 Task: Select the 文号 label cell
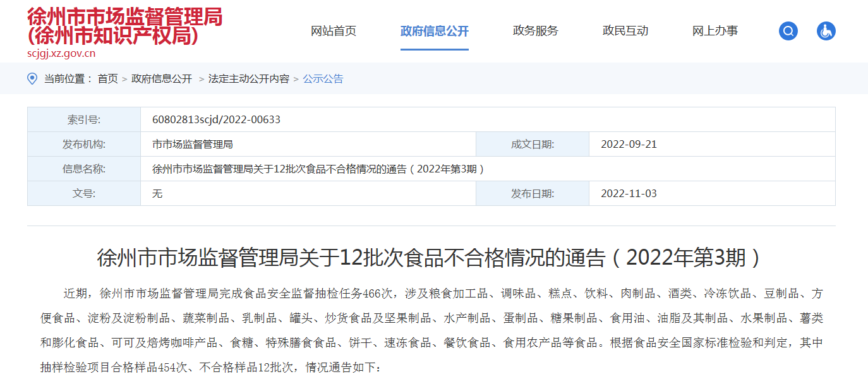click(x=84, y=193)
